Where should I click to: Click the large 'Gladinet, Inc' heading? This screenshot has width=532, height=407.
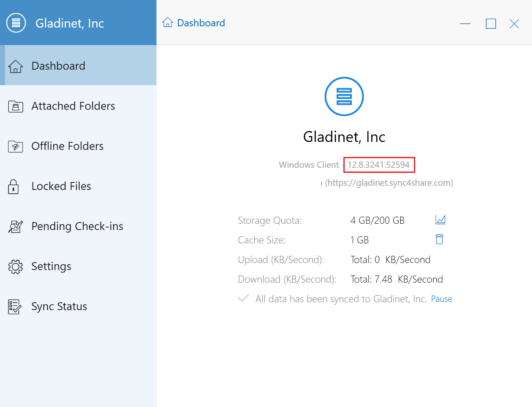pos(344,137)
